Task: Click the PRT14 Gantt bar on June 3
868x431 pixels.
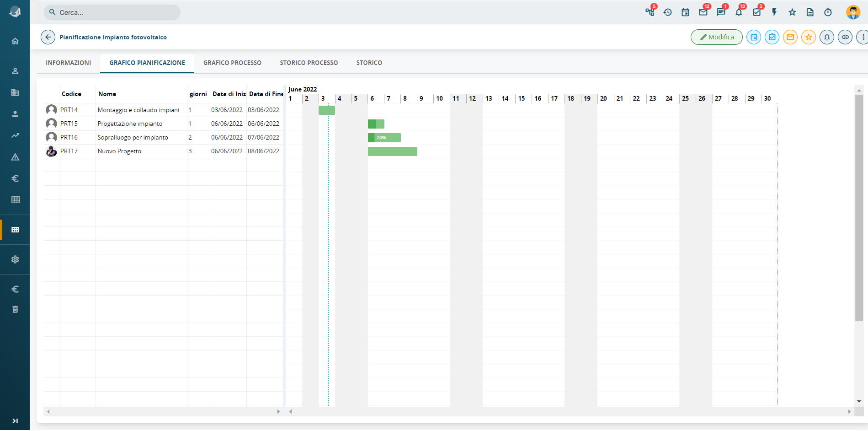Action: 327,110
